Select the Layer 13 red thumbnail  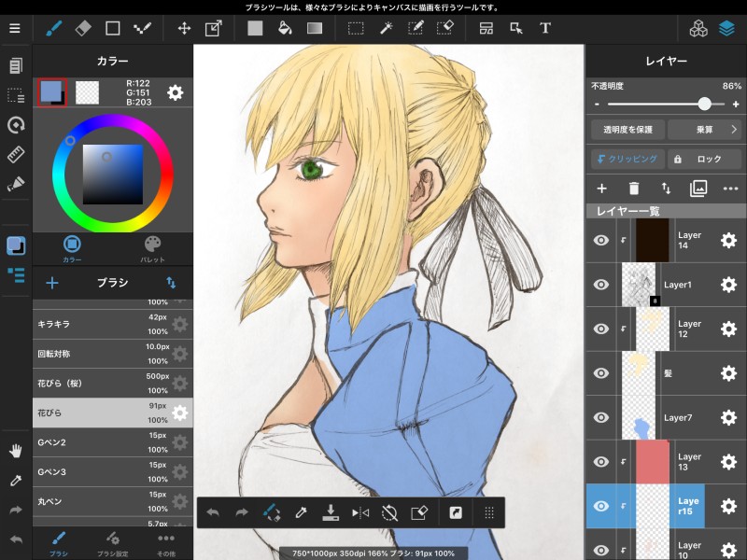653,461
